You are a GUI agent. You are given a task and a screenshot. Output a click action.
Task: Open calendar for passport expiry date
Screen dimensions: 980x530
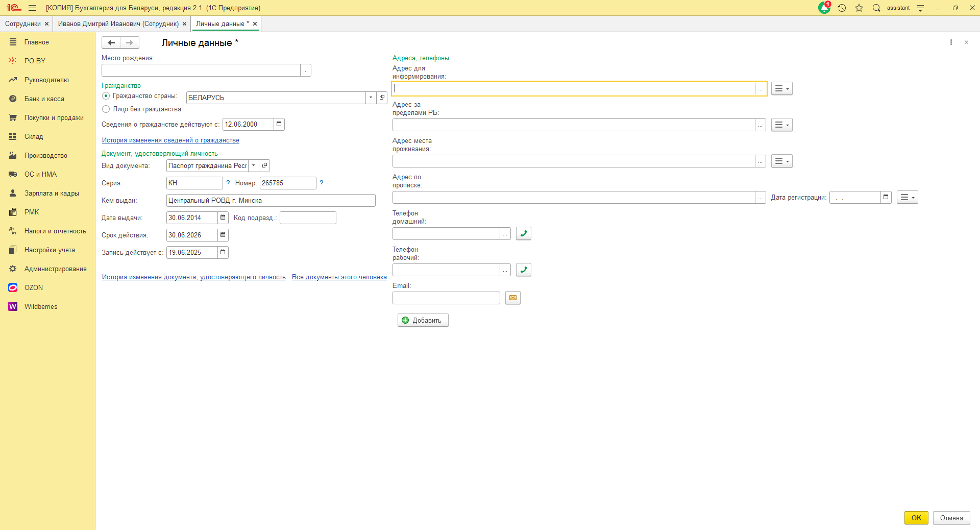(x=223, y=235)
